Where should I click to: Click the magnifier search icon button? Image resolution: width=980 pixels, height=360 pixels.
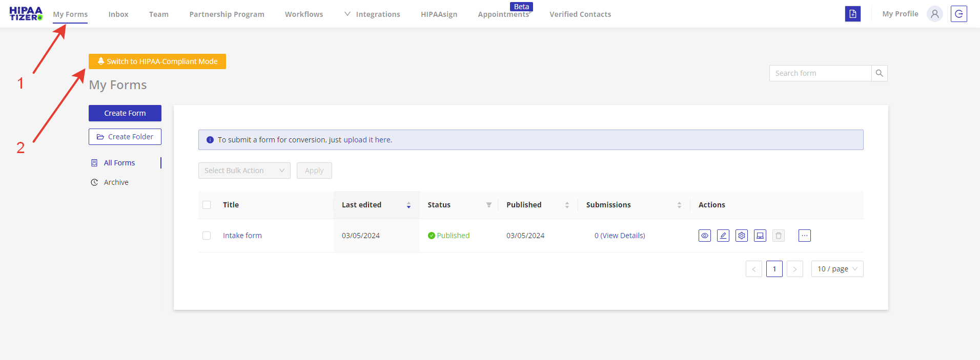(x=880, y=73)
